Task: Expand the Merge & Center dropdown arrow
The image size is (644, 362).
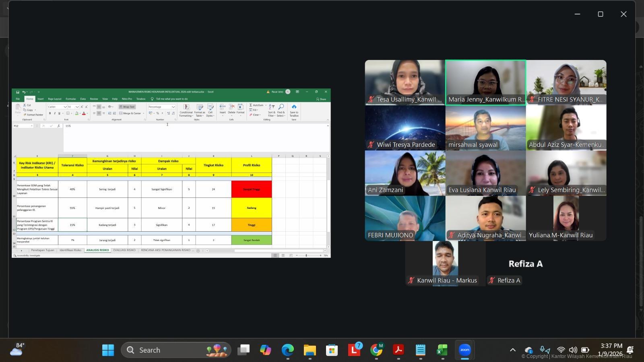Action: coord(143,113)
